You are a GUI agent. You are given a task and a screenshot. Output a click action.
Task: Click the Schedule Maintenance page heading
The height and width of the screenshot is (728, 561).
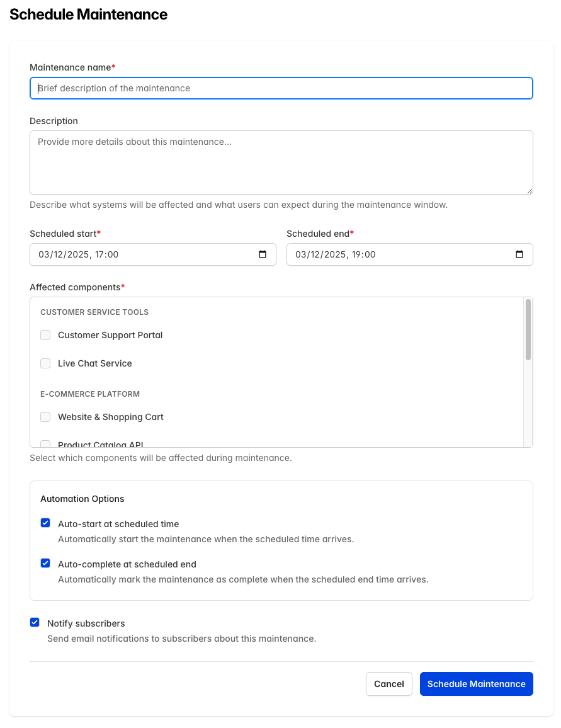coord(88,14)
